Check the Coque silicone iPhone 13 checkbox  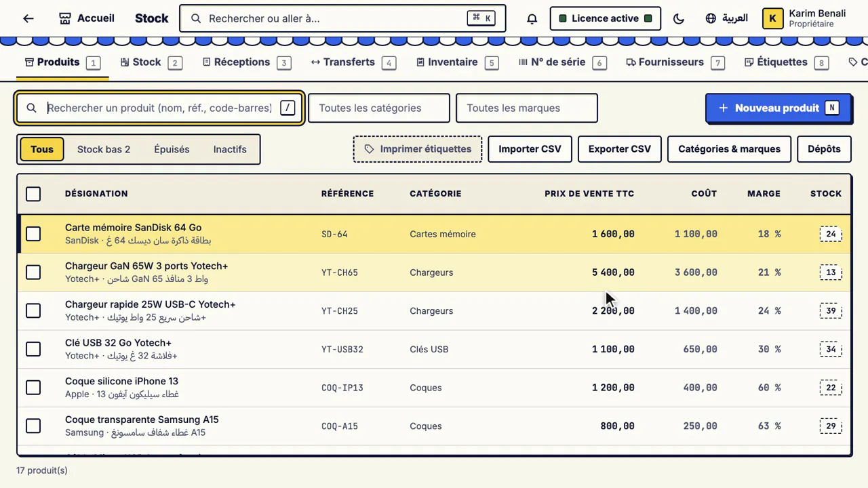coord(33,388)
